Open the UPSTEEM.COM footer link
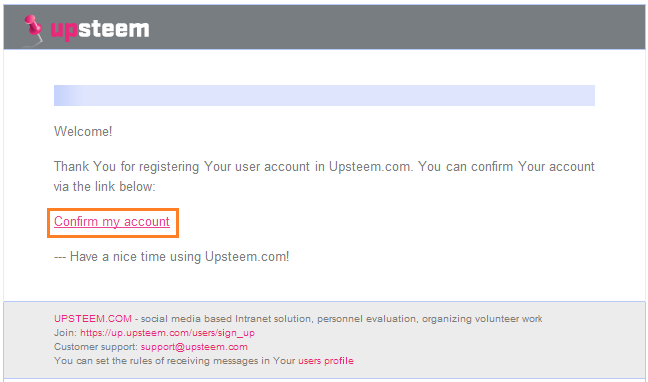The height and width of the screenshot is (382, 648). point(93,319)
